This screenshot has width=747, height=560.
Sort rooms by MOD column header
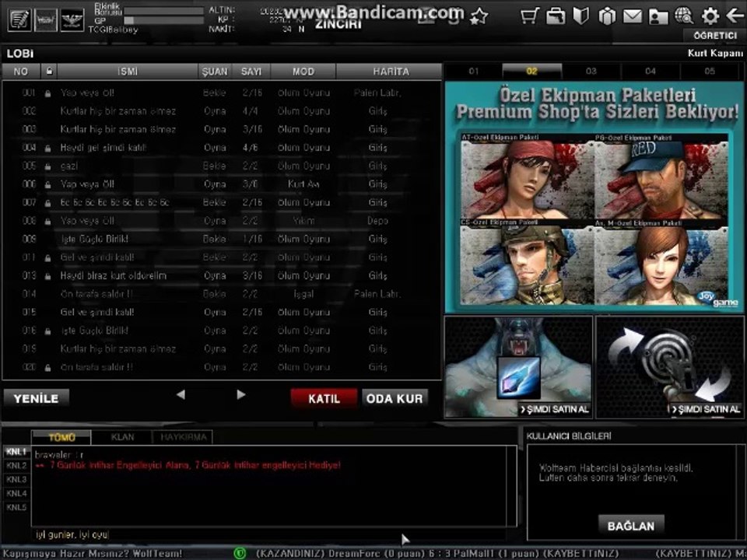tap(303, 72)
